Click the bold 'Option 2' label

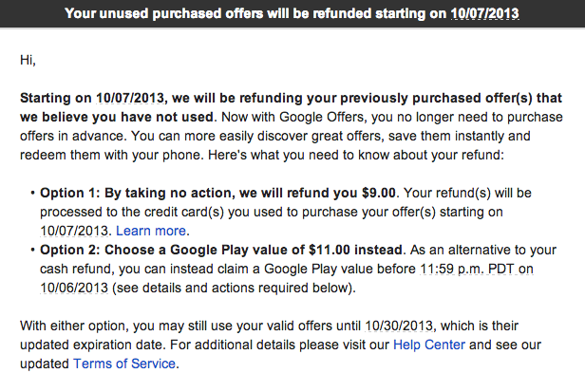coord(72,250)
